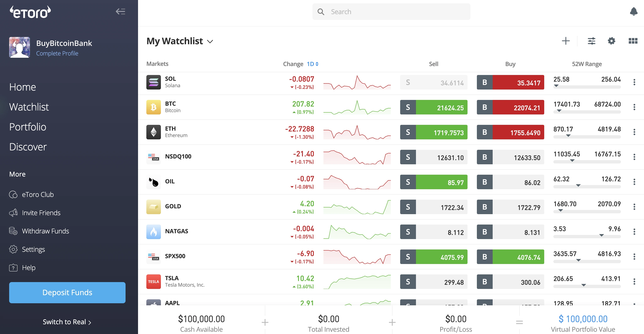Click the Ethereum logo icon

[153, 132]
